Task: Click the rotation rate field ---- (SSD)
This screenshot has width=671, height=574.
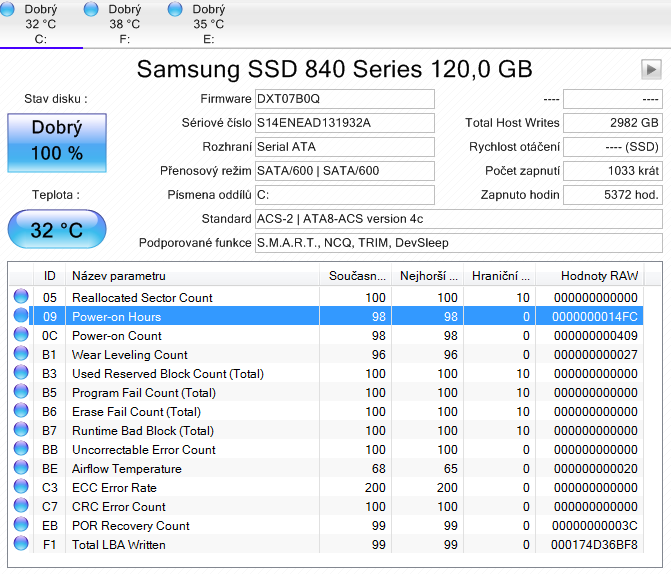Action: click(x=613, y=147)
